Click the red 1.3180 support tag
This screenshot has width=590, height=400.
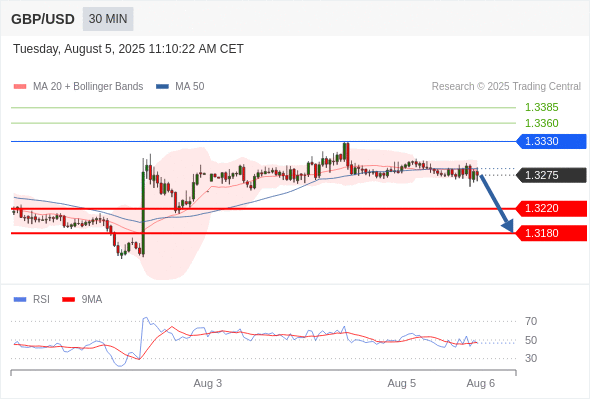[551, 233]
